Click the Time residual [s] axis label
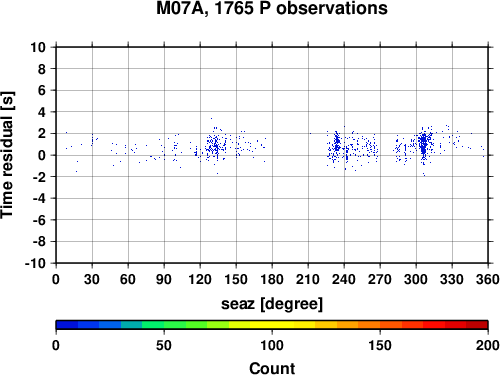Screen dimensions: 500x375 click(8, 155)
